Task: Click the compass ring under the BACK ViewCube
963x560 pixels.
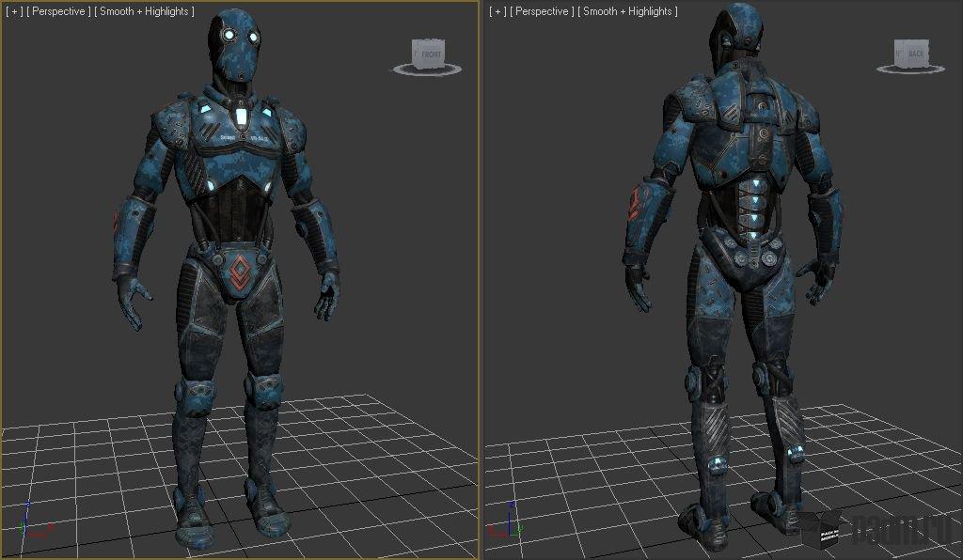Action: (910, 70)
